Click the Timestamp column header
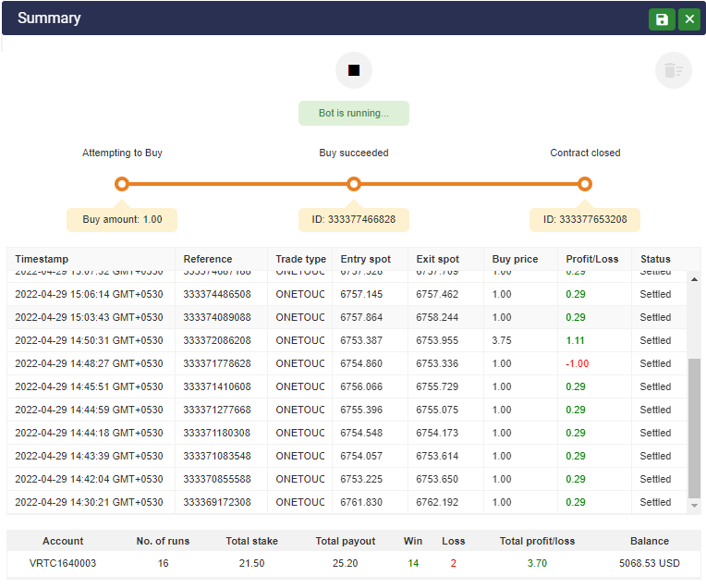 (x=42, y=259)
